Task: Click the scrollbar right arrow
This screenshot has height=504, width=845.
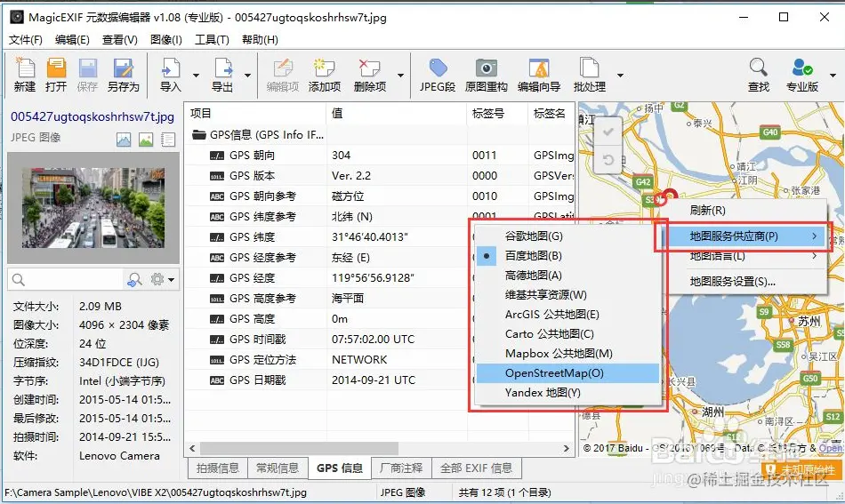Action: [x=567, y=448]
